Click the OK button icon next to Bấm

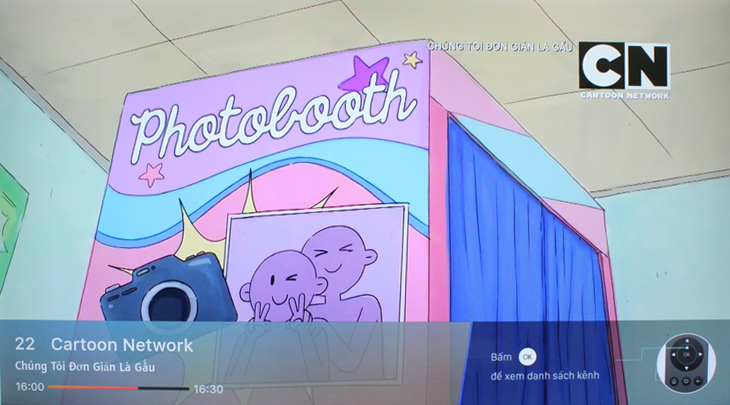point(527,357)
